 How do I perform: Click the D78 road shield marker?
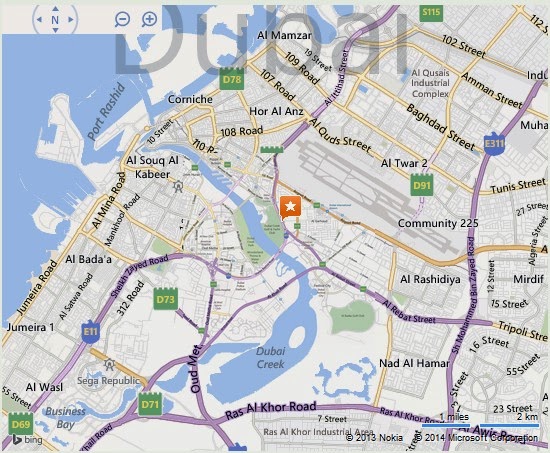pyautogui.click(x=232, y=79)
